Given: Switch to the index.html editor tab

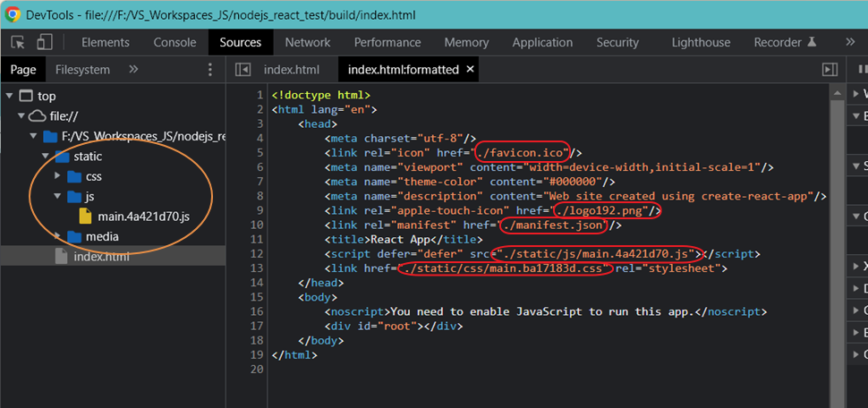Looking at the screenshot, I should tap(292, 70).
